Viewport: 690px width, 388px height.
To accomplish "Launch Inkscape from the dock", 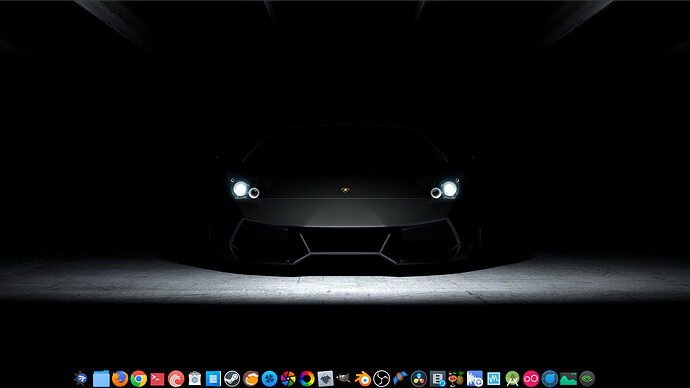I will [326, 378].
